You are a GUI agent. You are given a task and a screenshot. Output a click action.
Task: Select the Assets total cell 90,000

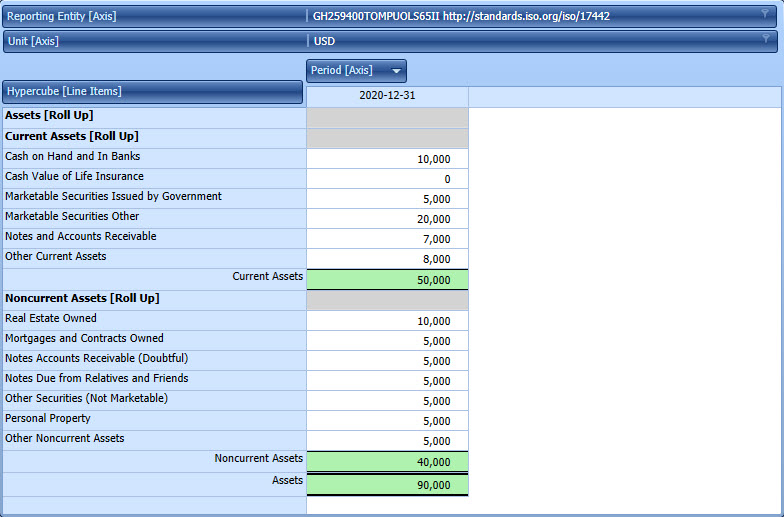(x=388, y=485)
